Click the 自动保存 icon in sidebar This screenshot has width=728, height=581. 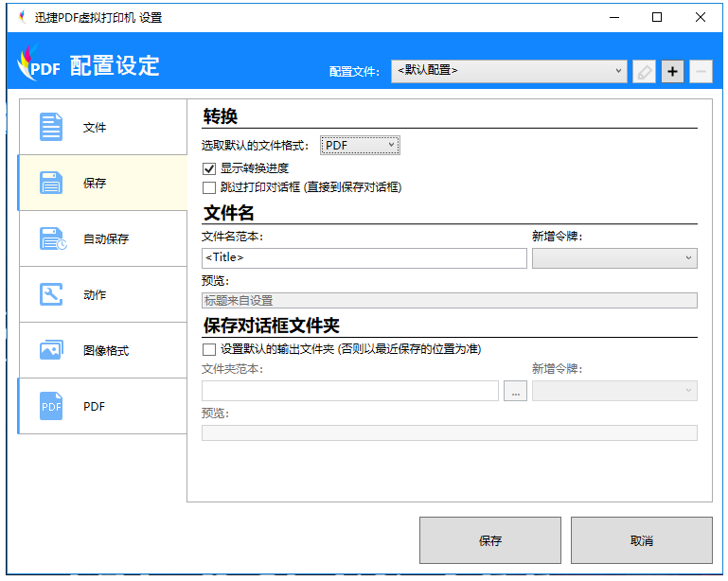pos(52,238)
